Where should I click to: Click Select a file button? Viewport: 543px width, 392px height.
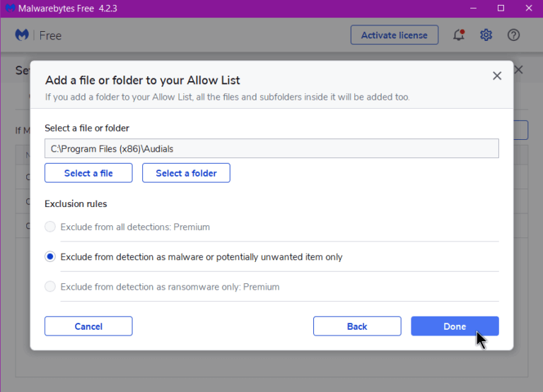[x=88, y=173]
